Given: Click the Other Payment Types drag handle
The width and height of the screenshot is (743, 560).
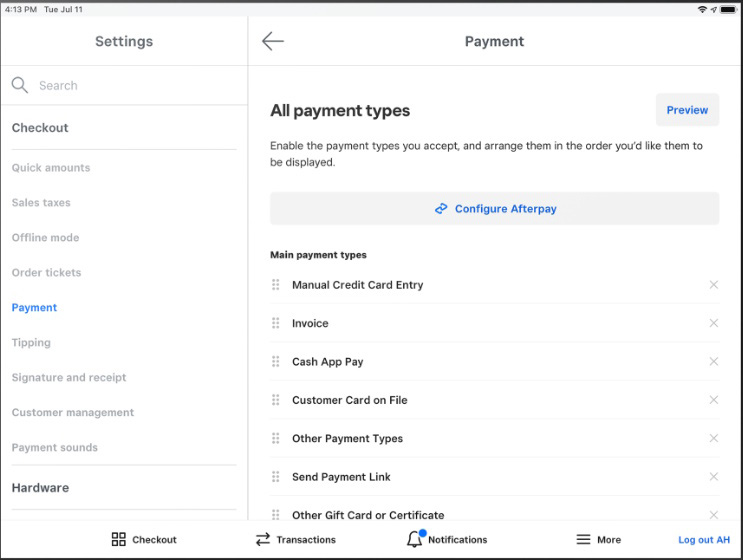Looking at the screenshot, I should [x=275, y=438].
